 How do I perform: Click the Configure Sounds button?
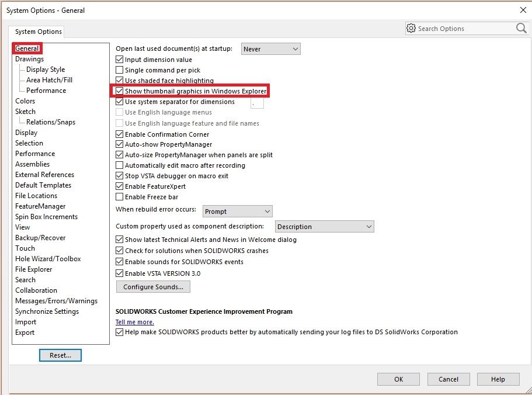click(x=153, y=287)
